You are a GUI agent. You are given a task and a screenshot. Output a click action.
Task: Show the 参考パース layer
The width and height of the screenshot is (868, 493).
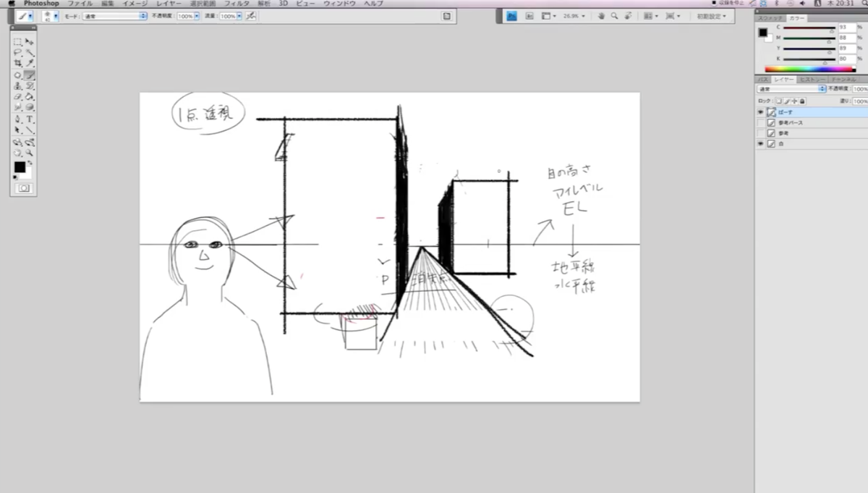tap(760, 123)
